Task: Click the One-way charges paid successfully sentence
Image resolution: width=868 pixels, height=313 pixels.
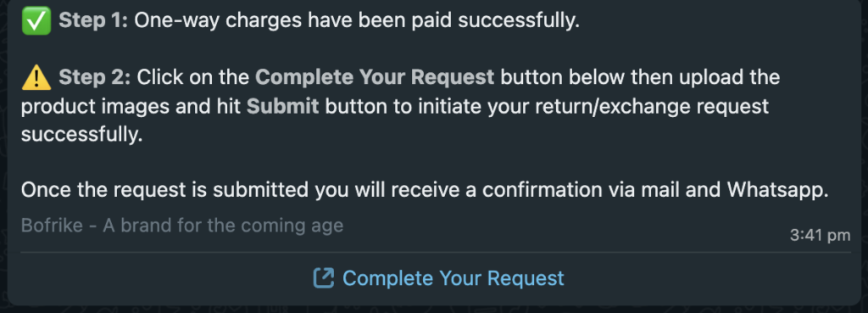Action: 357,20
